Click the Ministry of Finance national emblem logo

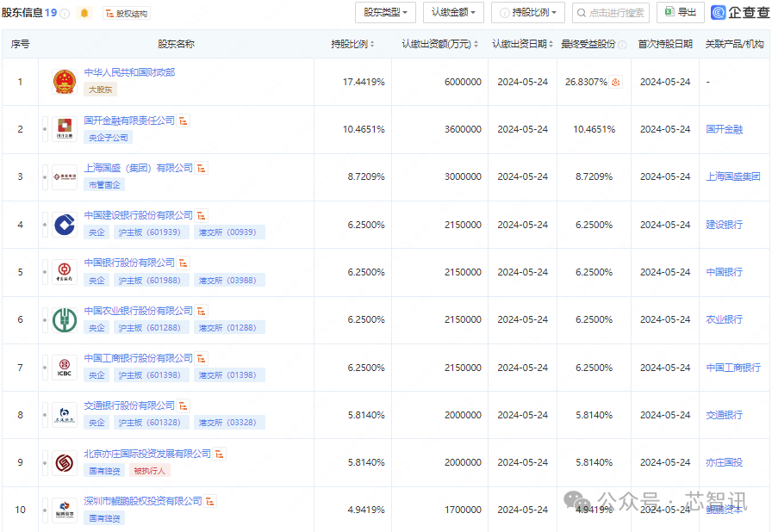click(64, 81)
